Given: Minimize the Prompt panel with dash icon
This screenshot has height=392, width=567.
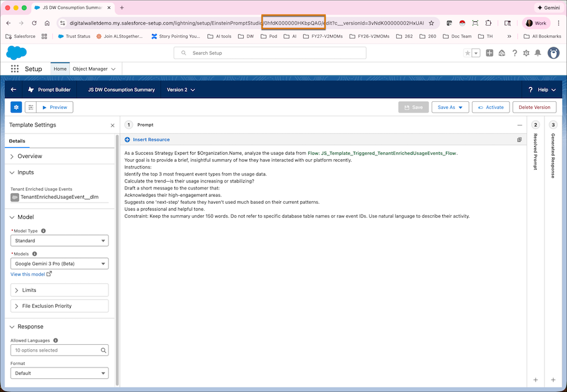Looking at the screenshot, I should click(x=520, y=125).
